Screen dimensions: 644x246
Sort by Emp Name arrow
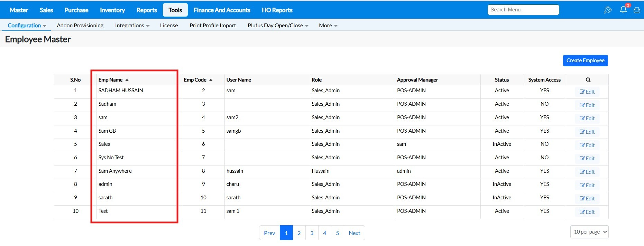pos(127,80)
